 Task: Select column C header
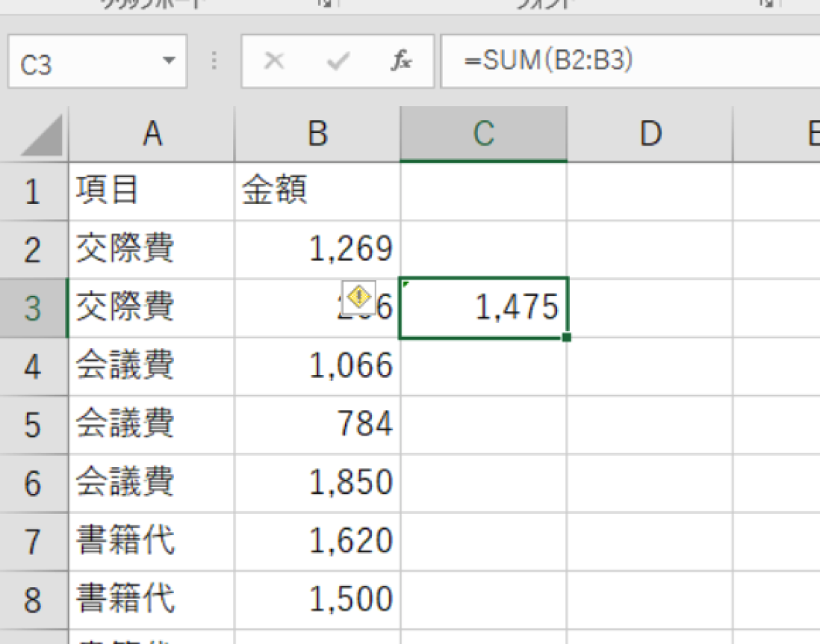coord(484,134)
